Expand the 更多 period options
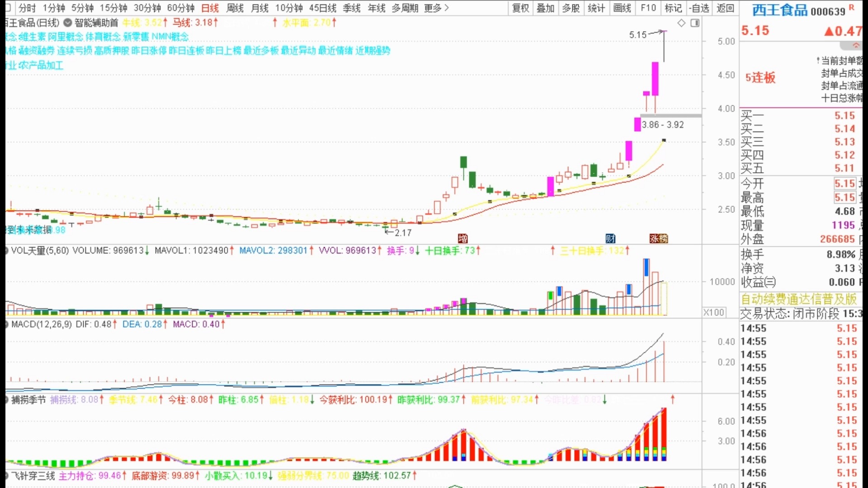Viewport: 868px width, 488px height. point(437,8)
